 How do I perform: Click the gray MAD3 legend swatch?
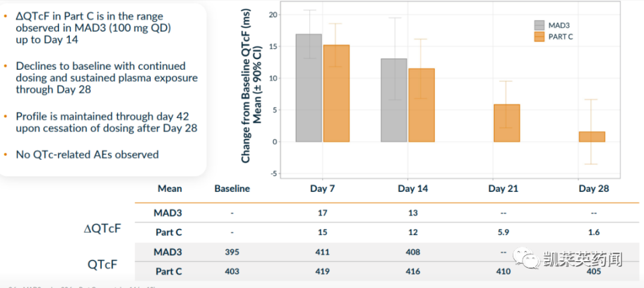[x=539, y=25]
